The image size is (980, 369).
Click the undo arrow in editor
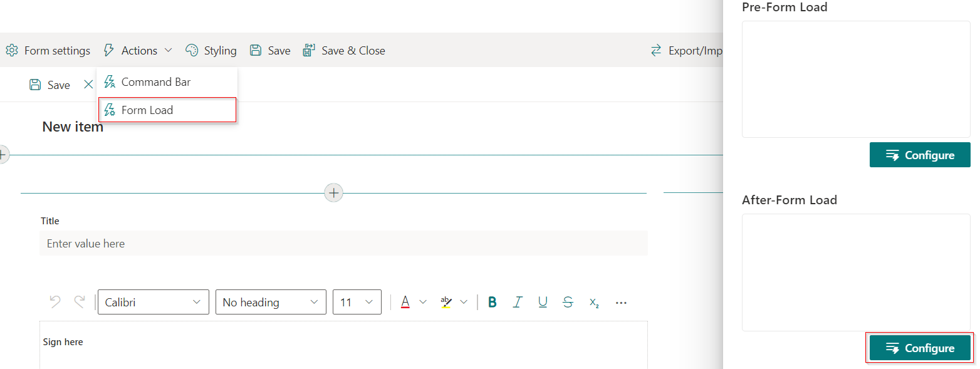click(55, 302)
